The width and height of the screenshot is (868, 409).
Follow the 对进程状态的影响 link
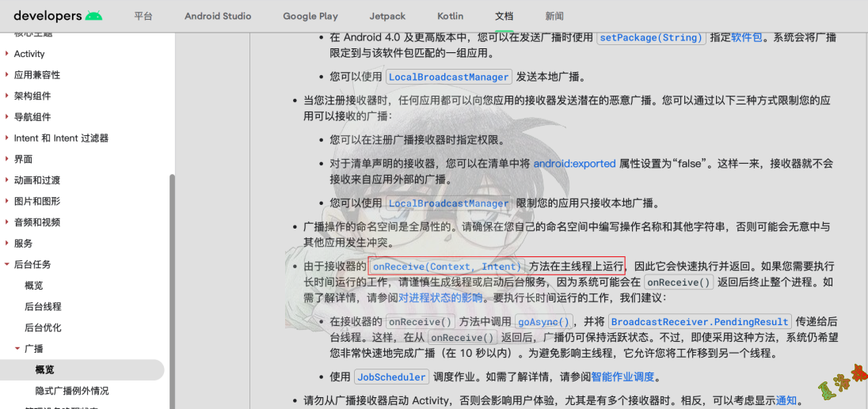(440, 298)
